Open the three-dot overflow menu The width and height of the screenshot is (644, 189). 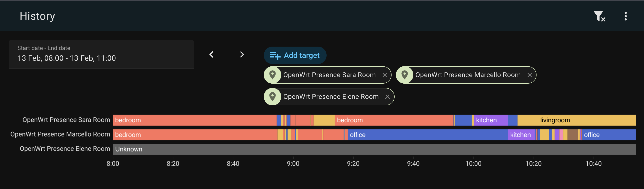(625, 16)
